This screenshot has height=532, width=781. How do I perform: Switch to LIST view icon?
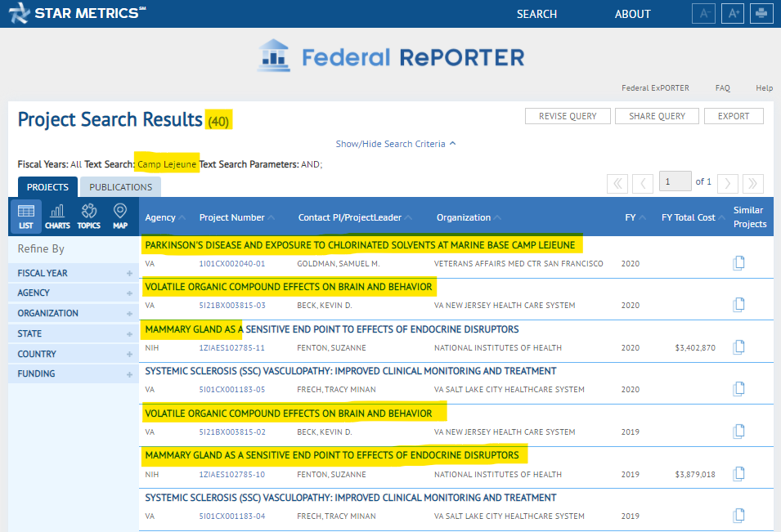26,217
